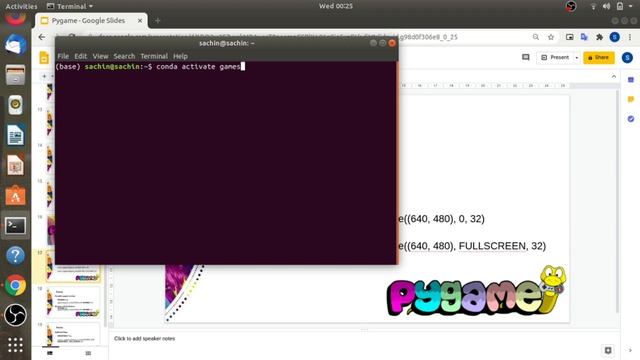Add a new slide with the plus button

tap(44, 76)
